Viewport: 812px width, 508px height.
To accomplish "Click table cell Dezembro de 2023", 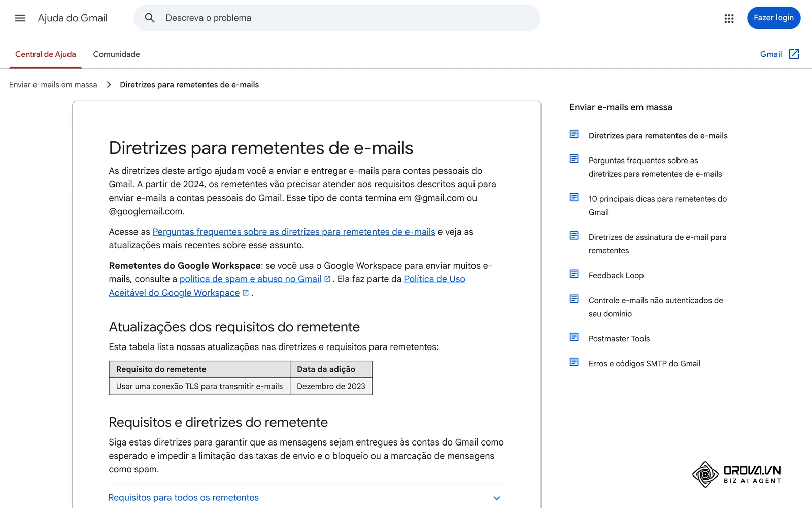I will (x=331, y=386).
